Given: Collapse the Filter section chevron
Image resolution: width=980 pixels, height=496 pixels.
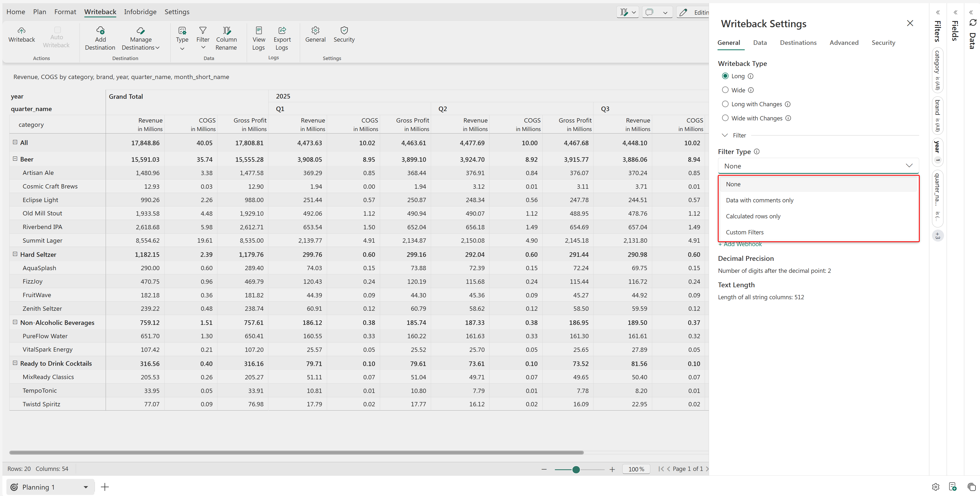Looking at the screenshot, I should (x=725, y=136).
